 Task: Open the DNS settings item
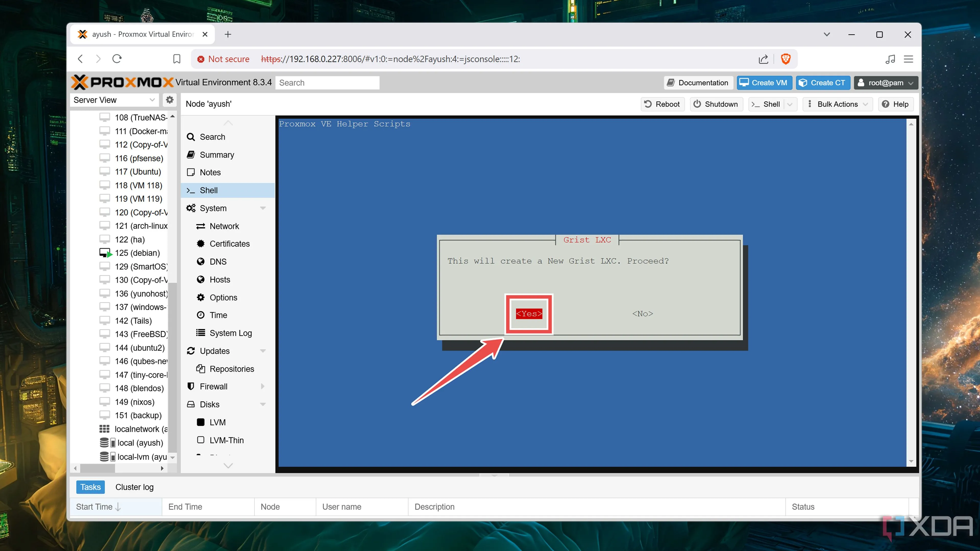coord(227,262)
